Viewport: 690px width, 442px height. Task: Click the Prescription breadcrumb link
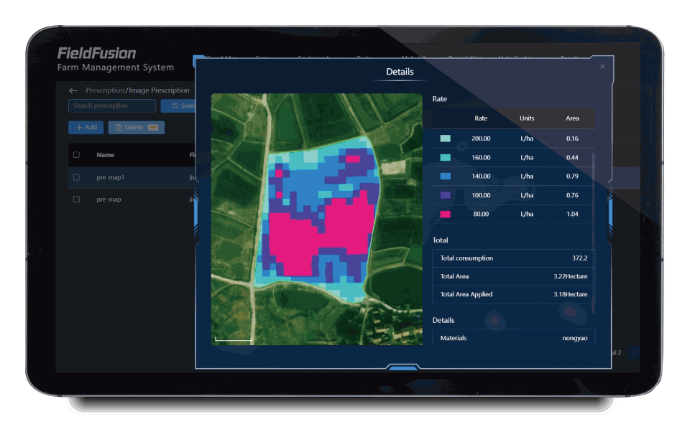click(106, 90)
